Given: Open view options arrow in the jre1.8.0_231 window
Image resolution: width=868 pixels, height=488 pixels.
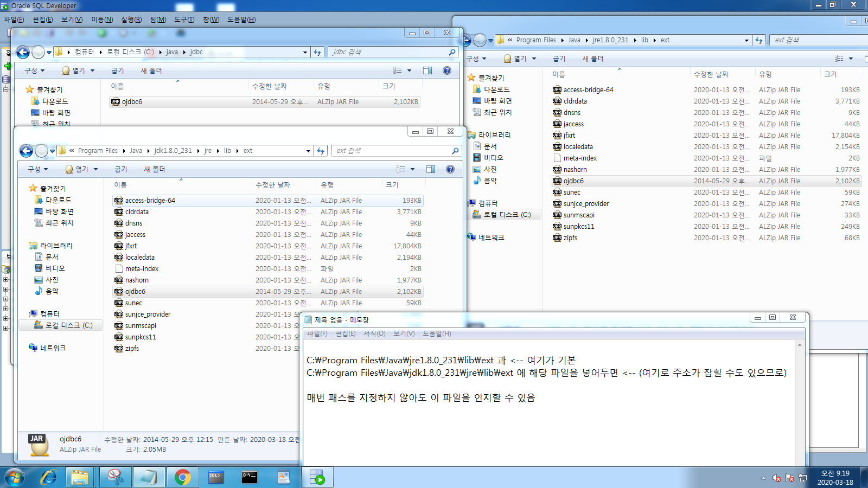Looking at the screenshot, I should [851, 59].
